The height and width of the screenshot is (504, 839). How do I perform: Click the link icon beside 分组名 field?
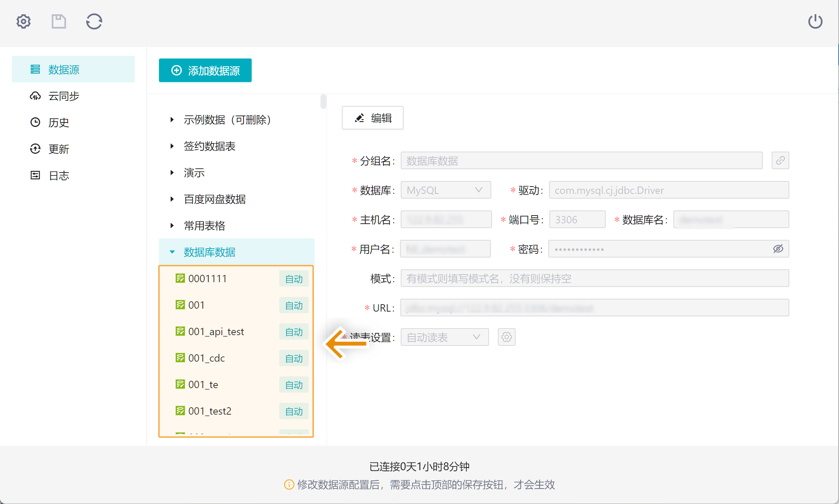[x=780, y=160]
